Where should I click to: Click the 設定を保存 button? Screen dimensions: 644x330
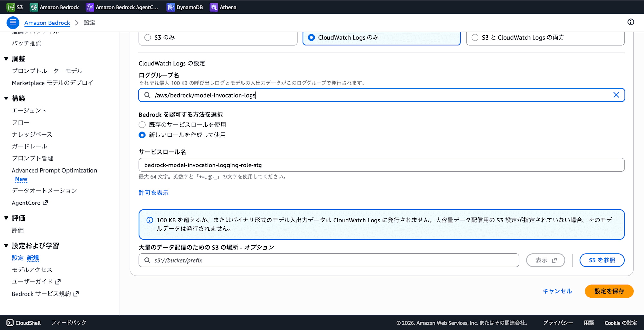tap(609, 291)
